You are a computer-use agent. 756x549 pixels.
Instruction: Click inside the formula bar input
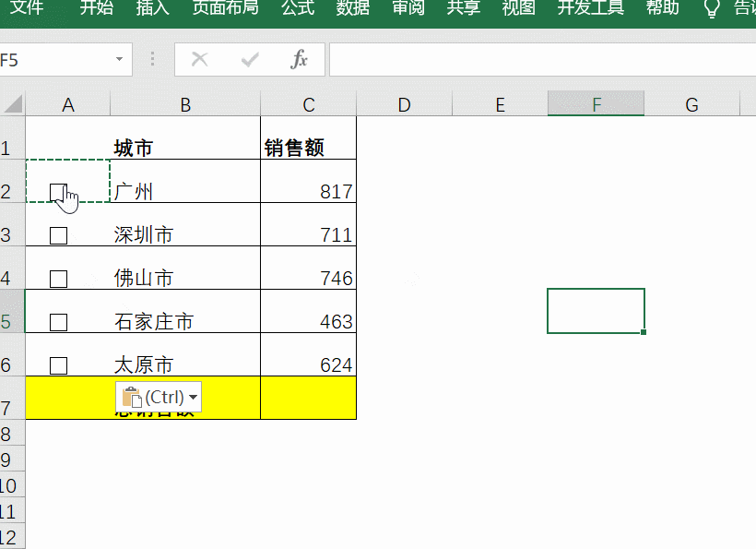pyautogui.click(x=542, y=60)
